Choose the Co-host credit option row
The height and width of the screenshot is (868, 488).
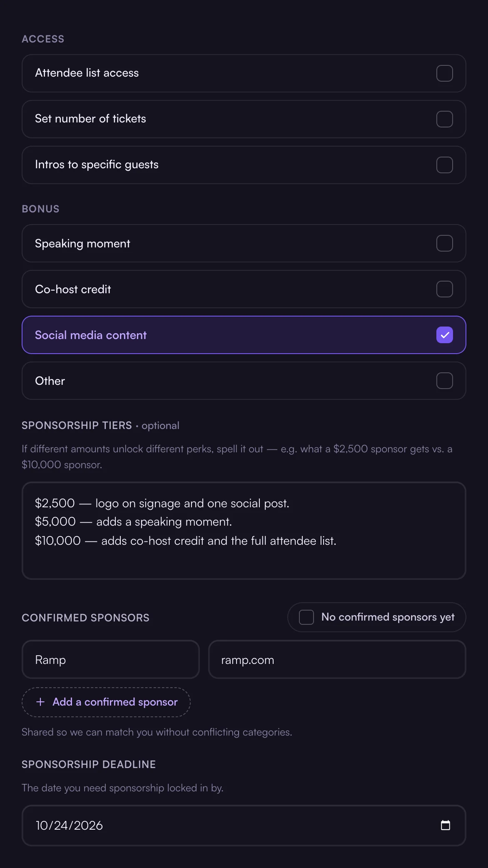click(244, 289)
